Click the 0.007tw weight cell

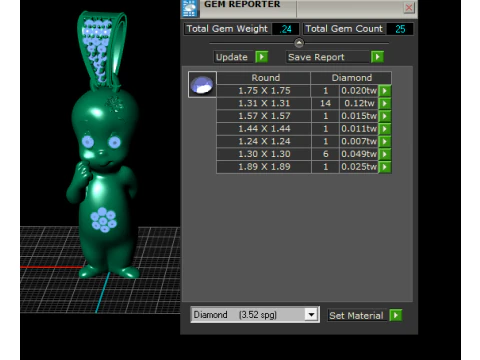[x=359, y=141]
